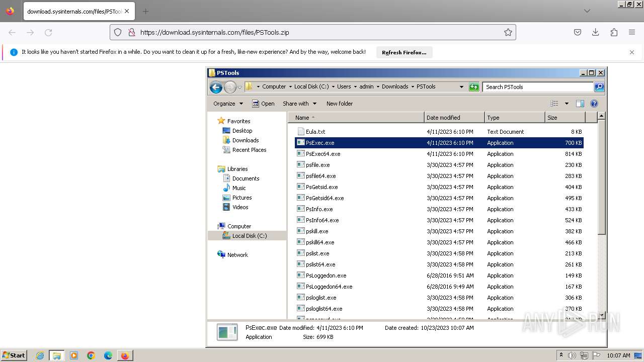Expand the address bar history dropdown

point(461,87)
